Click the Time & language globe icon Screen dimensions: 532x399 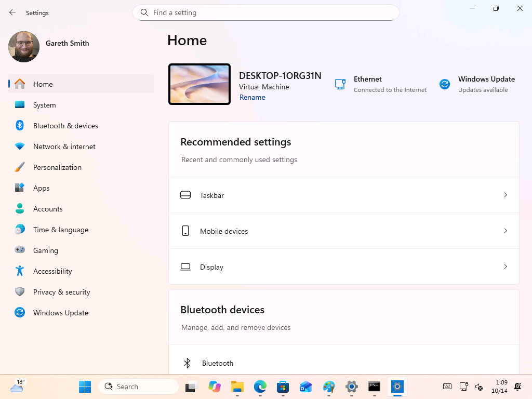pos(20,229)
